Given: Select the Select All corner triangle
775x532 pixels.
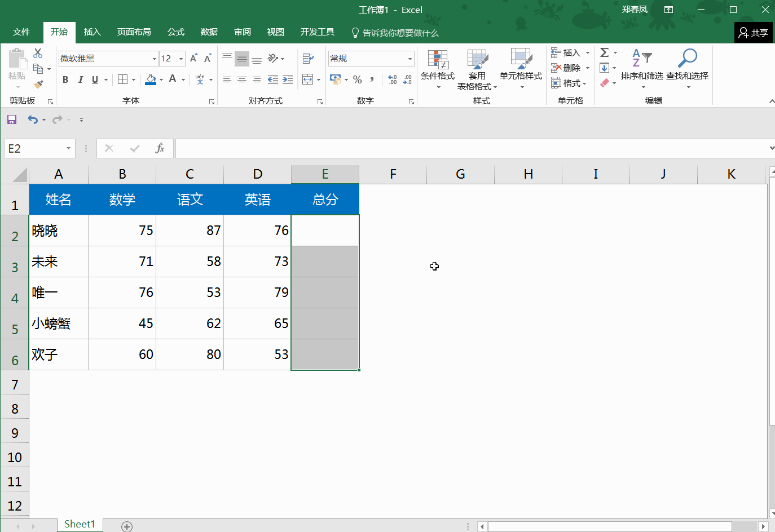Looking at the screenshot, I should coord(19,175).
